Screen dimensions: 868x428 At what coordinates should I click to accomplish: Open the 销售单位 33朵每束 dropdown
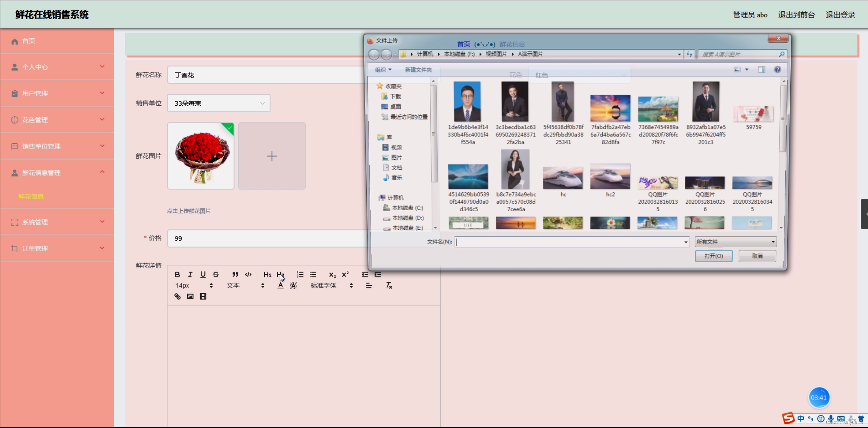point(219,103)
